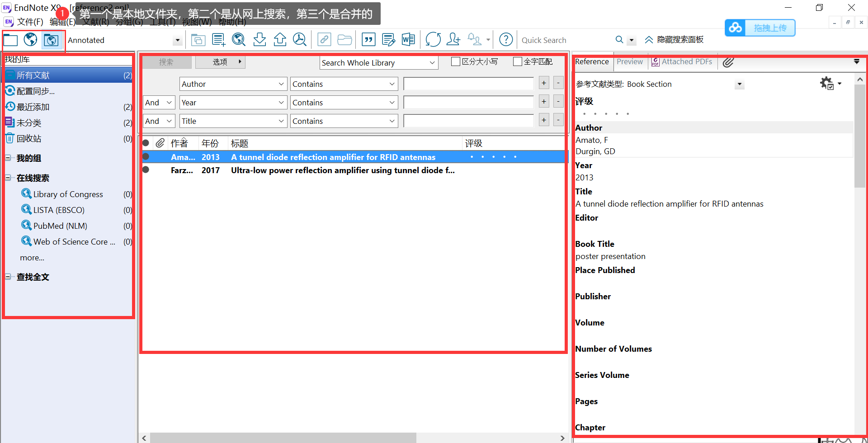Select Integrated Library and Online Search mode
The width and height of the screenshot is (868, 443).
click(51, 40)
